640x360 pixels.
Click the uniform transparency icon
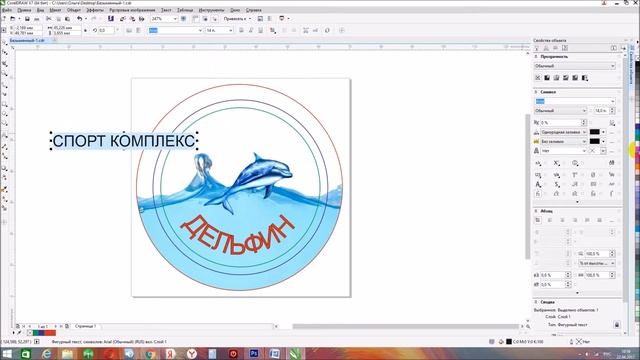[x=547, y=78]
